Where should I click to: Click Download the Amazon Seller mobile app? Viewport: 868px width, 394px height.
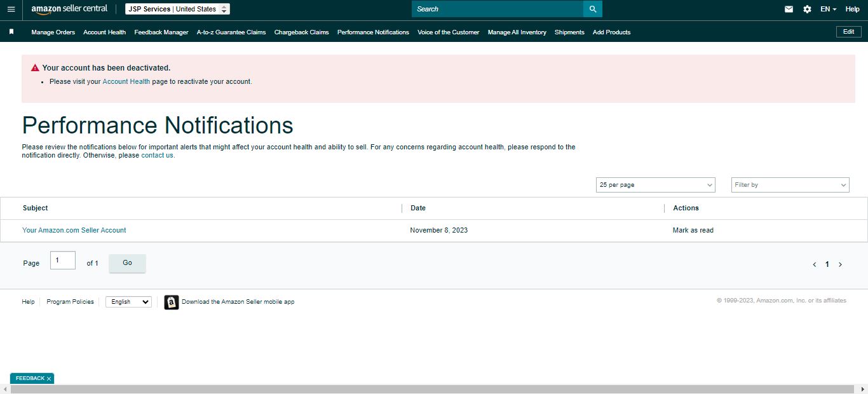pos(238,302)
